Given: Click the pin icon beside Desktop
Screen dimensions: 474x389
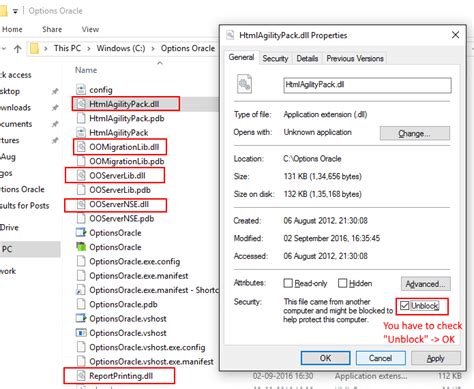Looking at the screenshot, I should tap(55, 91).
